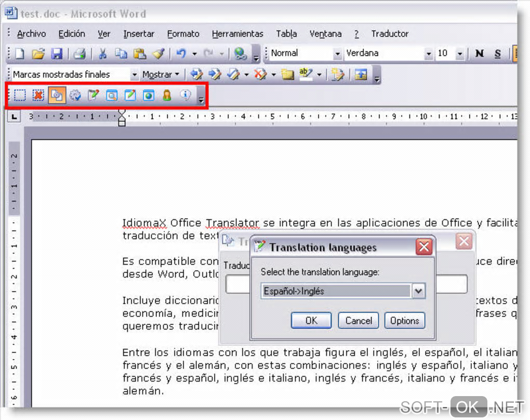Click the Format Painter brush icon
The height and width of the screenshot is (420, 530).
click(x=158, y=54)
